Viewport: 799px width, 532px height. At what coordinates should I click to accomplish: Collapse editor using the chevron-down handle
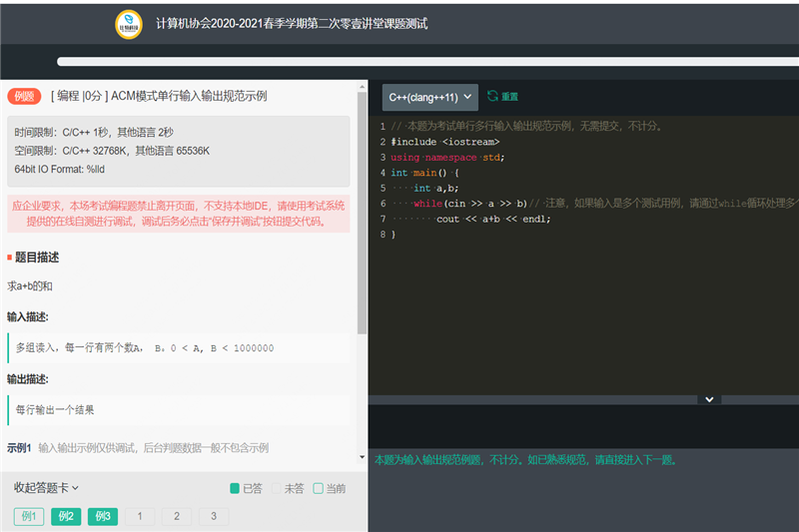coord(709,399)
